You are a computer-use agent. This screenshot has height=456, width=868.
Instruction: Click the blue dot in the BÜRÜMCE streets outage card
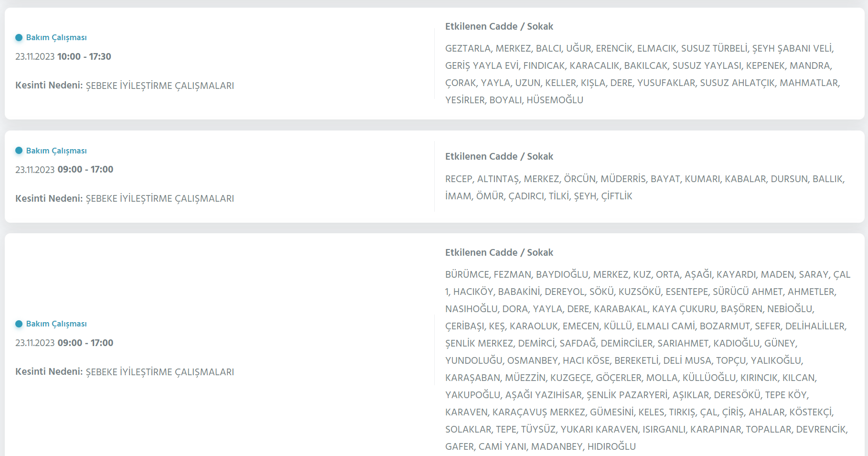coord(19,324)
